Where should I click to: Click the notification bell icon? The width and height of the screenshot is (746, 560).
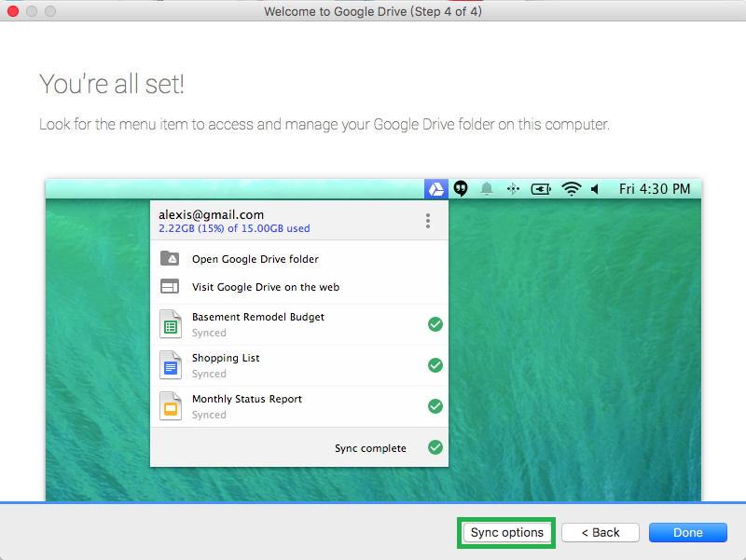pyautogui.click(x=486, y=189)
